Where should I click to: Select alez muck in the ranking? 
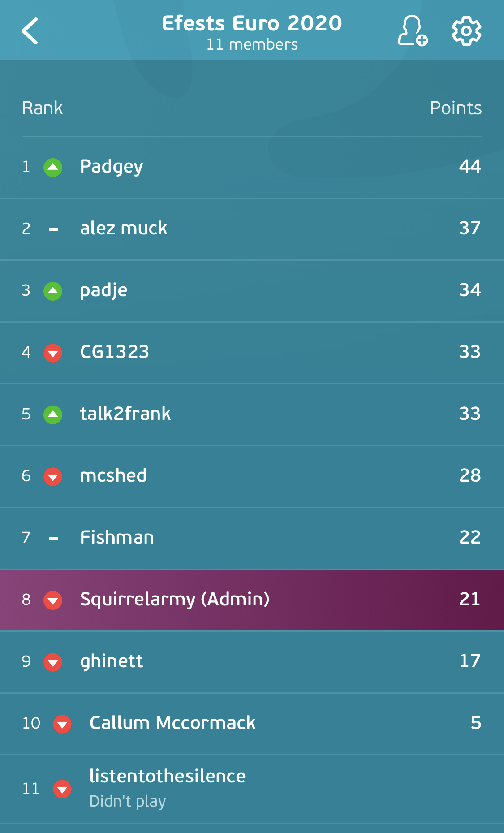(x=252, y=229)
